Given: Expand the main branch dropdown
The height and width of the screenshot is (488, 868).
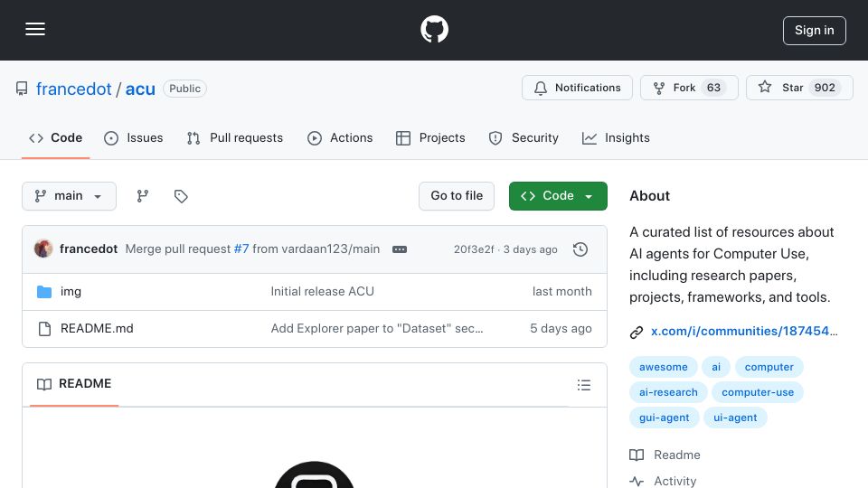Looking at the screenshot, I should tap(70, 196).
